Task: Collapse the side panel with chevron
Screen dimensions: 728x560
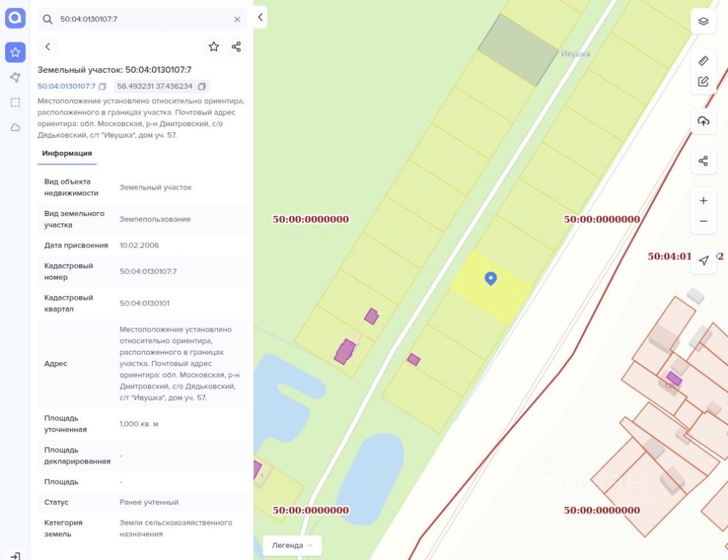Action: [260, 17]
